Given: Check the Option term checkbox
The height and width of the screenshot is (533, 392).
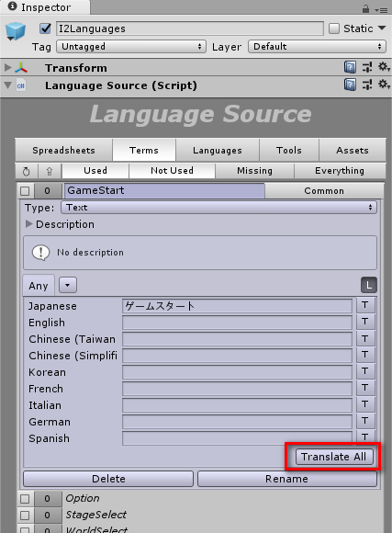Looking at the screenshot, I should [25, 499].
